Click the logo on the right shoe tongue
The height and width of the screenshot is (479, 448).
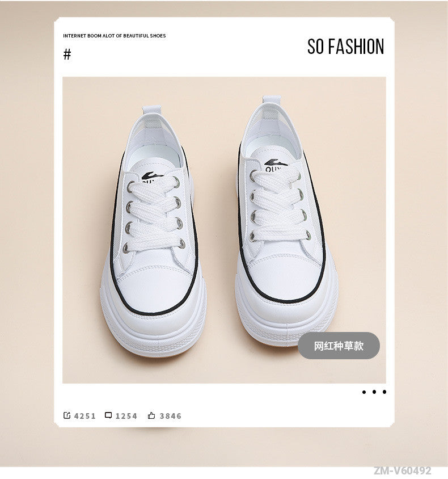click(275, 165)
